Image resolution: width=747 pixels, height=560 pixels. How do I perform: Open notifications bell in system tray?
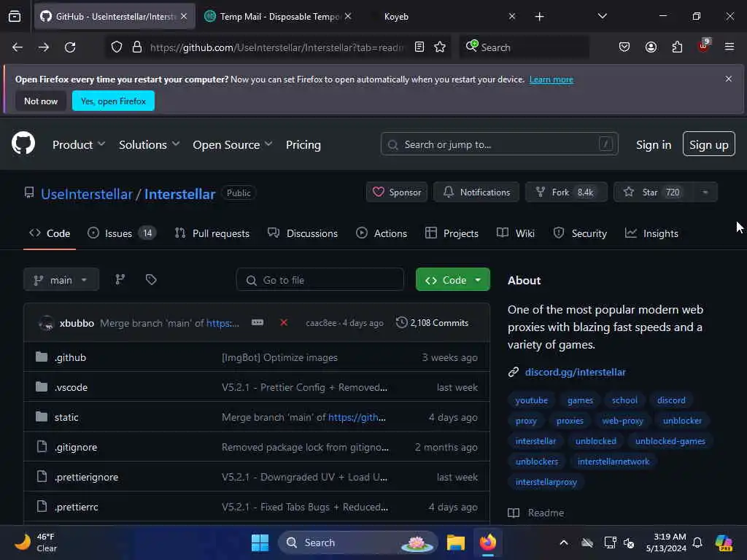pyautogui.click(x=697, y=542)
